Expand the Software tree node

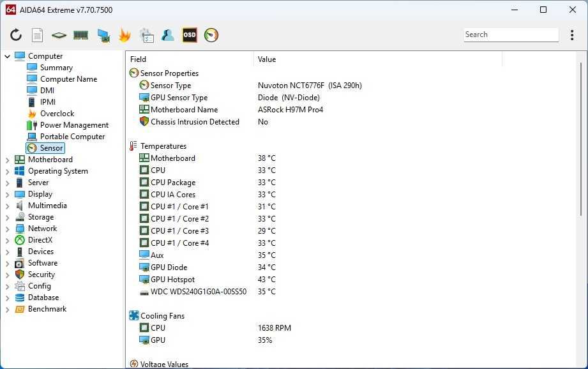[8, 263]
